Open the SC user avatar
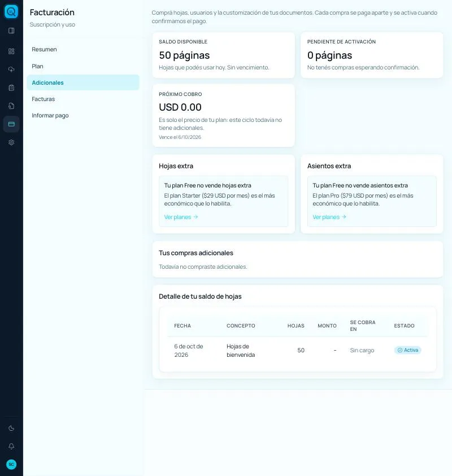 11,465
